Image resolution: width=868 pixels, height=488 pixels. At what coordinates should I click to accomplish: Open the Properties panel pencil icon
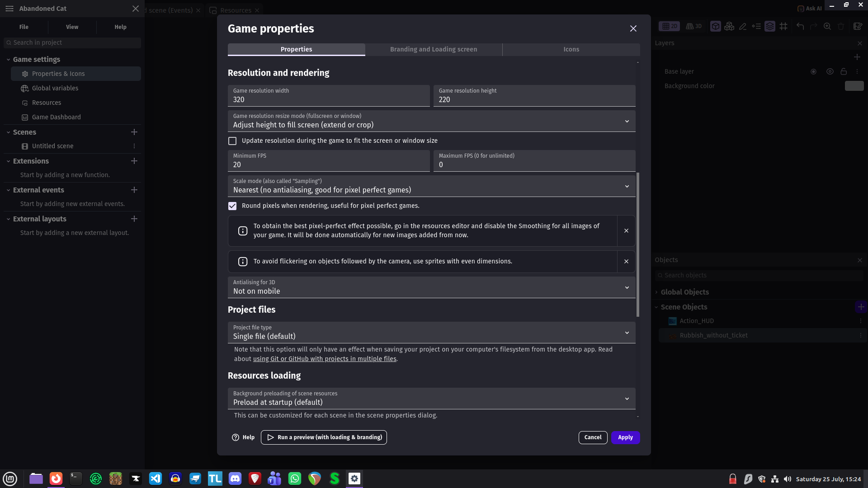coord(743,26)
